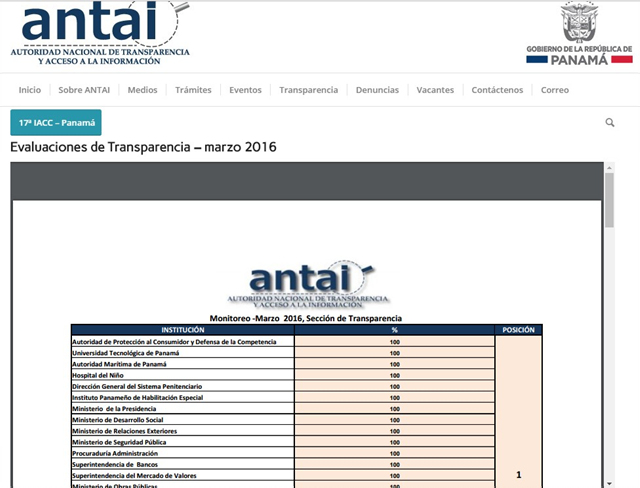Click the 100 value for Superintendencia de Bancos
Viewport: 640px width, 488px height.
point(394,464)
